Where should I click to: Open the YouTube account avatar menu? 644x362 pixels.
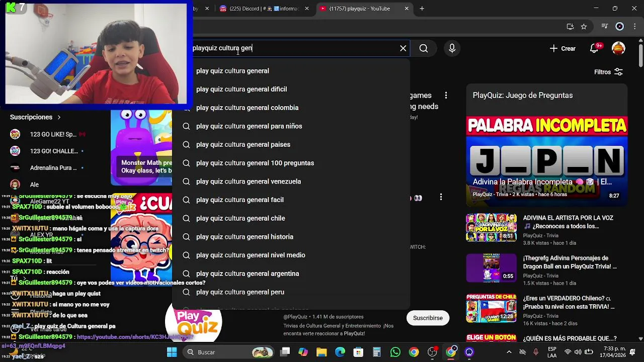coord(618,48)
